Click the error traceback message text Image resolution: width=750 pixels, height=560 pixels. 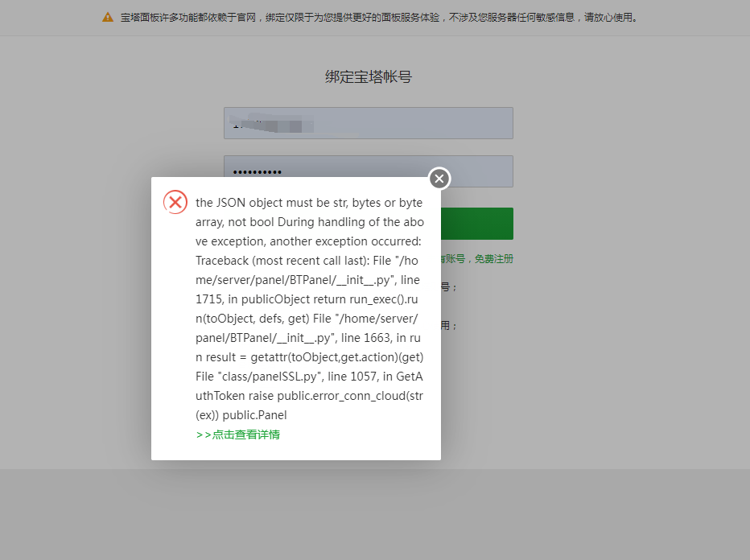310,309
